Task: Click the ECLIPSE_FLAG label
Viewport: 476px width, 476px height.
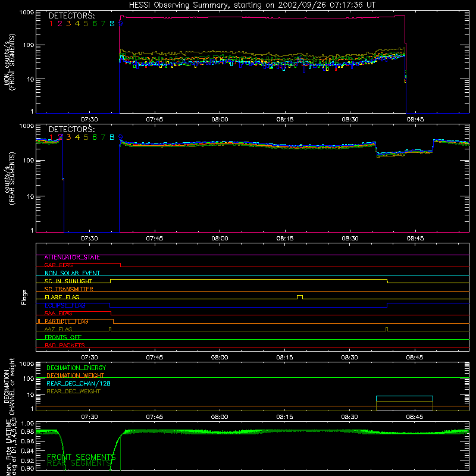Action: click(x=65, y=305)
